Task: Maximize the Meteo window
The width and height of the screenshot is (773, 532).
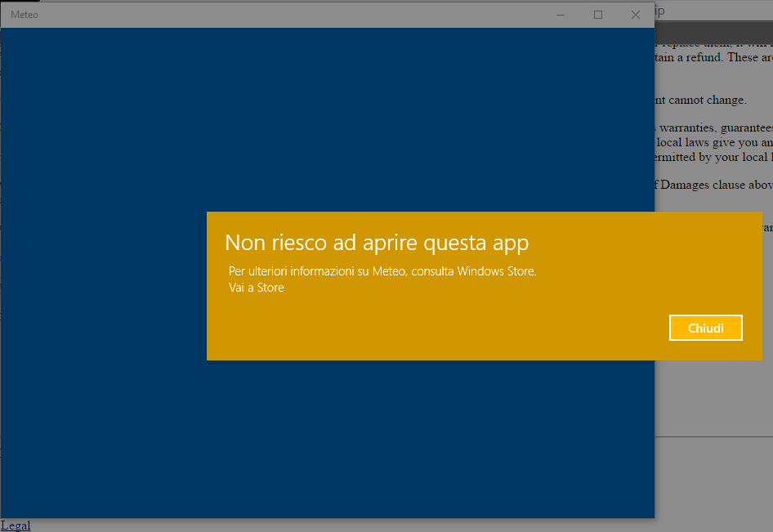Action: point(598,15)
